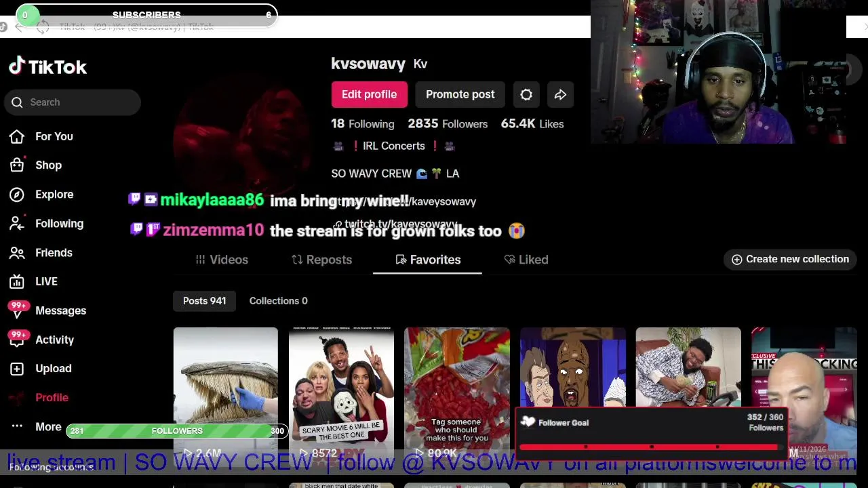Click the Promote post button
Viewport: 868px width, 488px height.
click(x=460, y=94)
